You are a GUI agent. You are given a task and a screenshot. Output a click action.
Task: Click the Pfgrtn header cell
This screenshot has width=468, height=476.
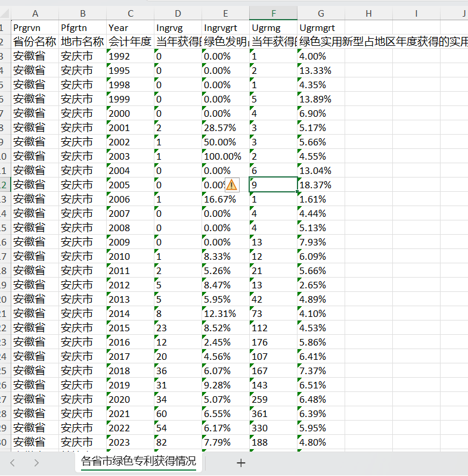pyautogui.click(x=83, y=27)
